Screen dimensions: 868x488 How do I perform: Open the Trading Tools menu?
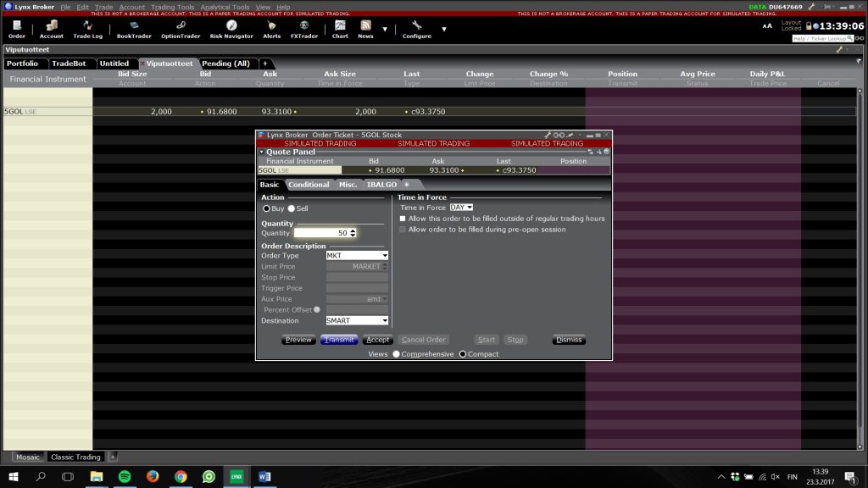pos(172,7)
